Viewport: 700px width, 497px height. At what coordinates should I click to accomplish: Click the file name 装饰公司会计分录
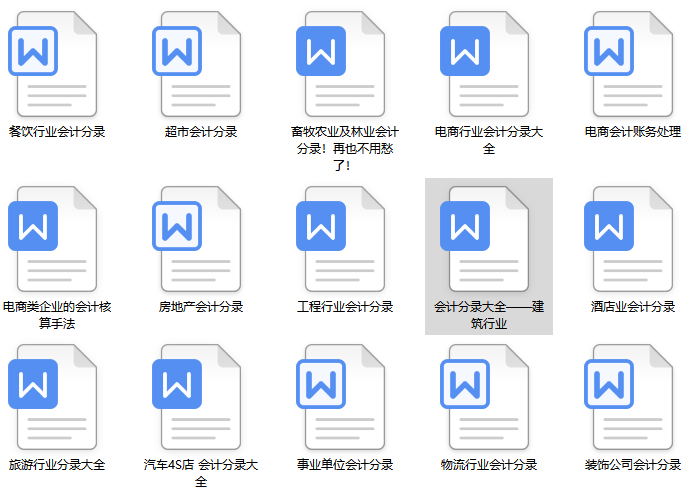point(633,465)
